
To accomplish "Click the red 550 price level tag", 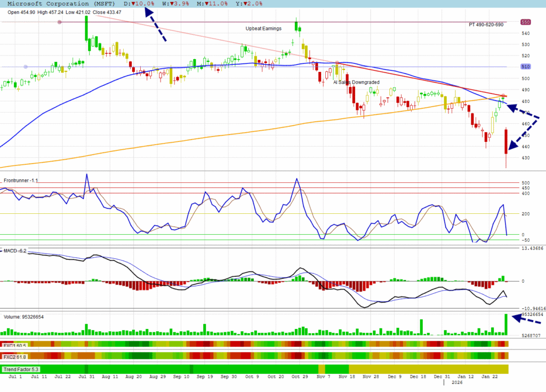I will (525, 22).
